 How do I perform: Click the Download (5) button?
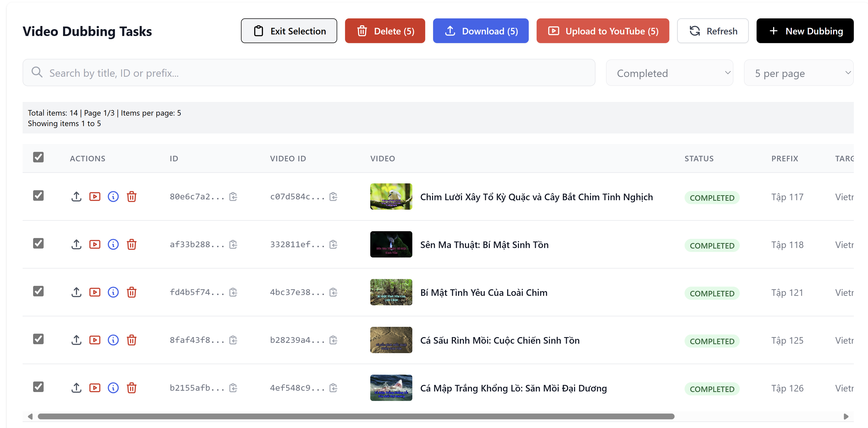pyautogui.click(x=480, y=31)
